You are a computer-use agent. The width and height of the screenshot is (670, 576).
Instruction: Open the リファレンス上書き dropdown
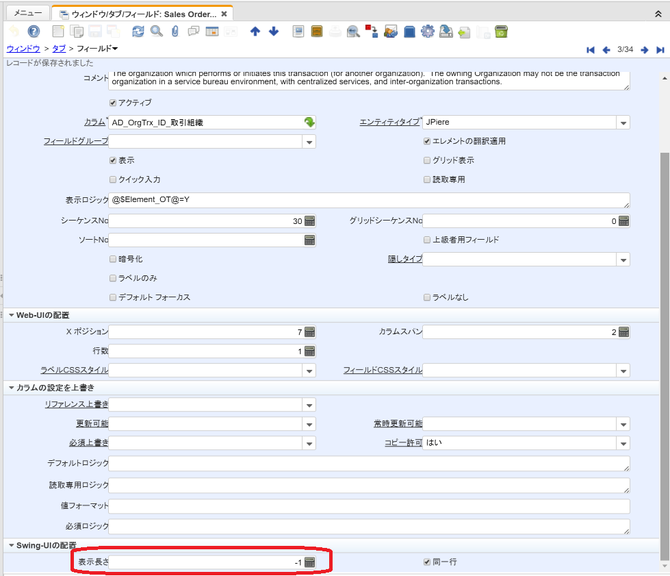click(309, 405)
